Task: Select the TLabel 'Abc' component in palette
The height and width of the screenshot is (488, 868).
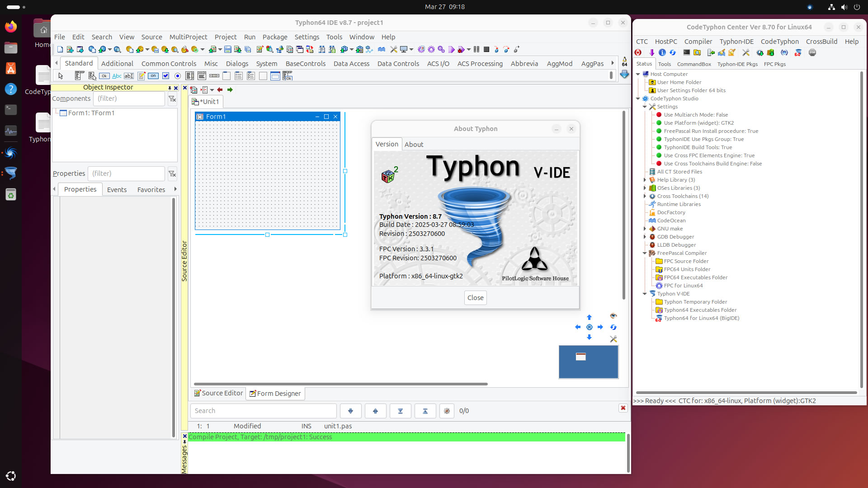Action: [x=117, y=76]
